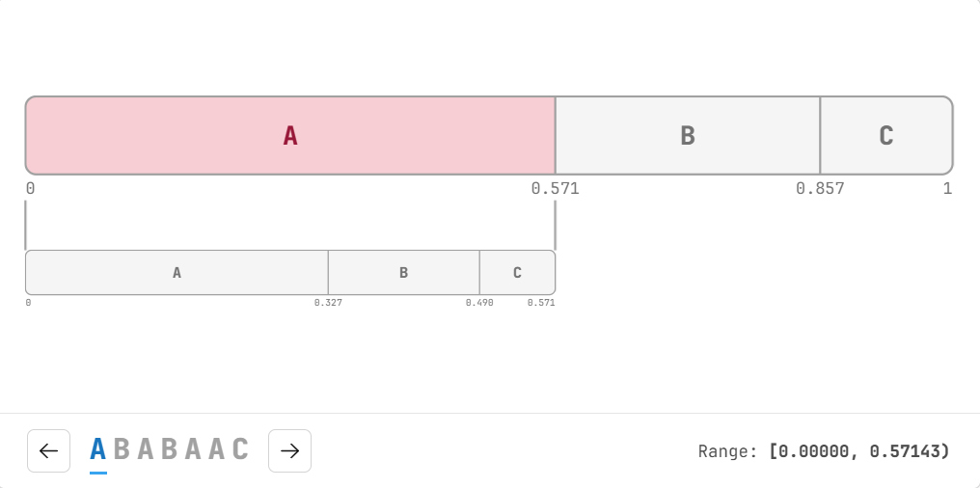Click the 0.857 boundary label
The image size is (980, 488).
[820, 188]
